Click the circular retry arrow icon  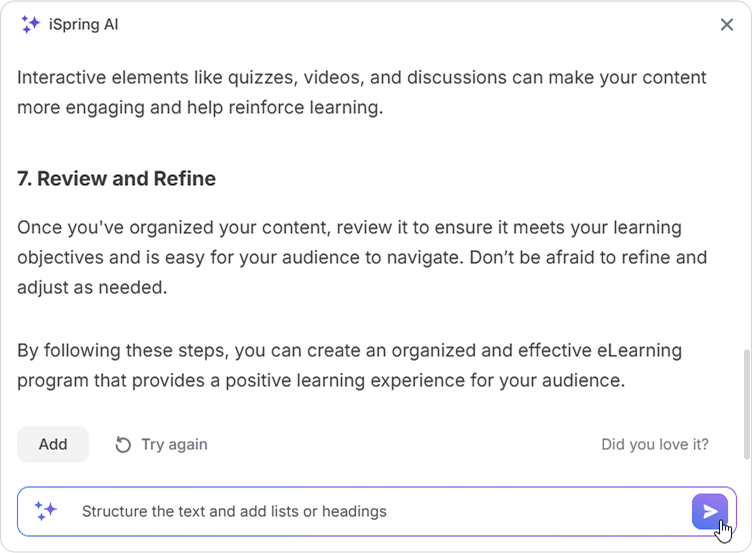(123, 444)
